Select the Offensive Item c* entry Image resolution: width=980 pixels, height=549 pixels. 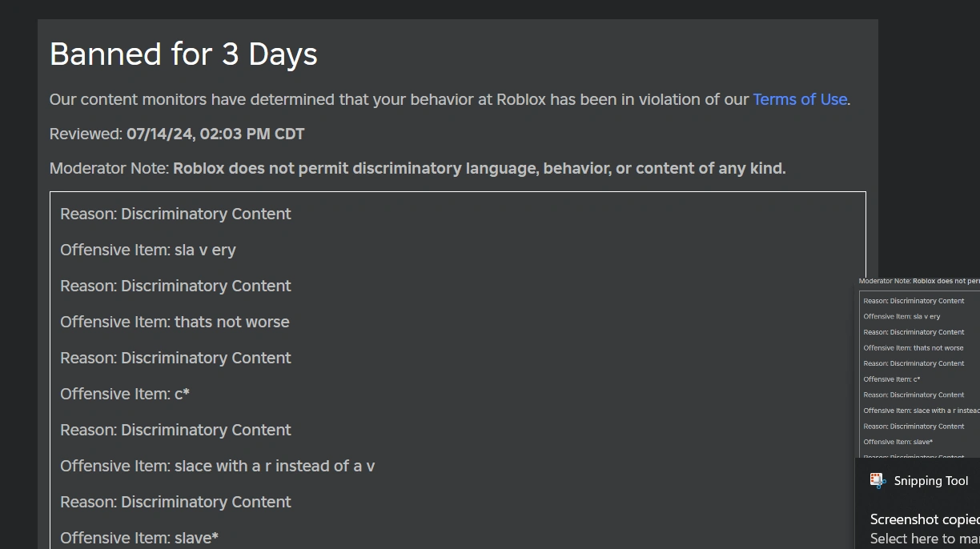pyautogui.click(x=125, y=394)
